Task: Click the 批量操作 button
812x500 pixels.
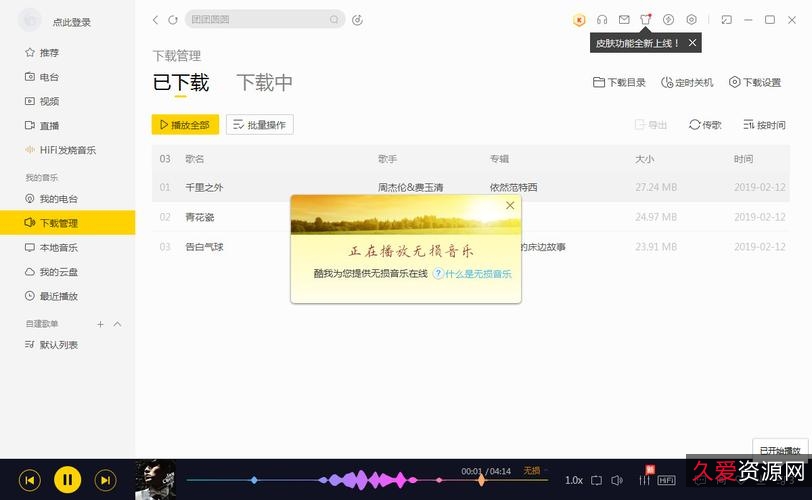Action: point(259,125)
